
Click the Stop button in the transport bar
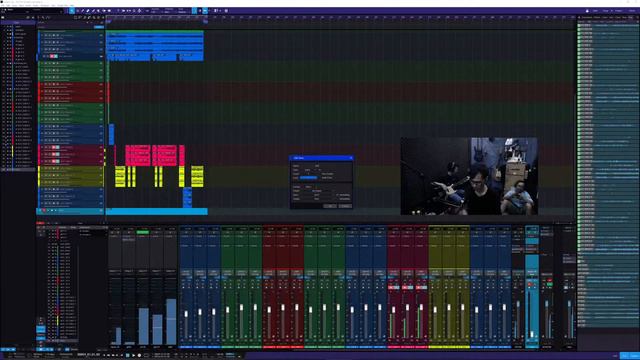128,356
